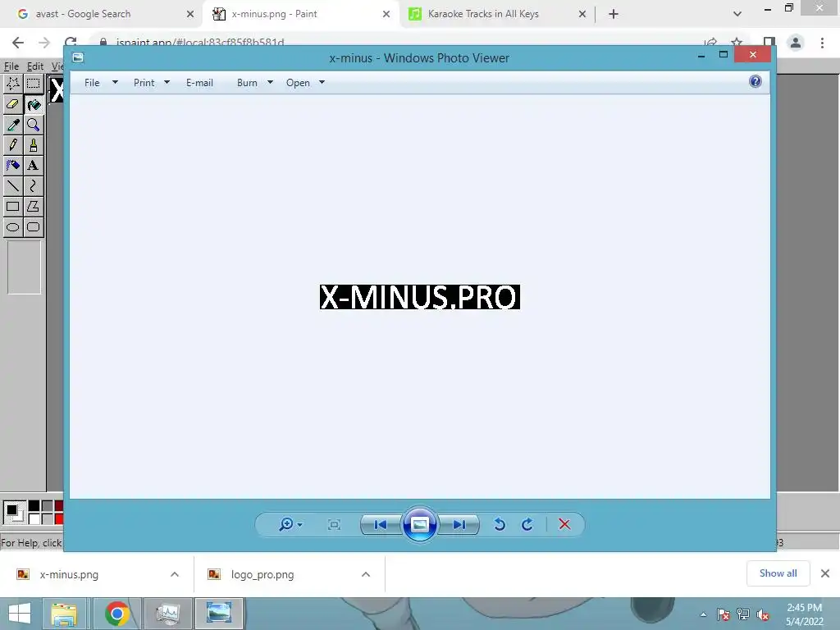Choose the Ellipse shape tool

click(13, 226)
